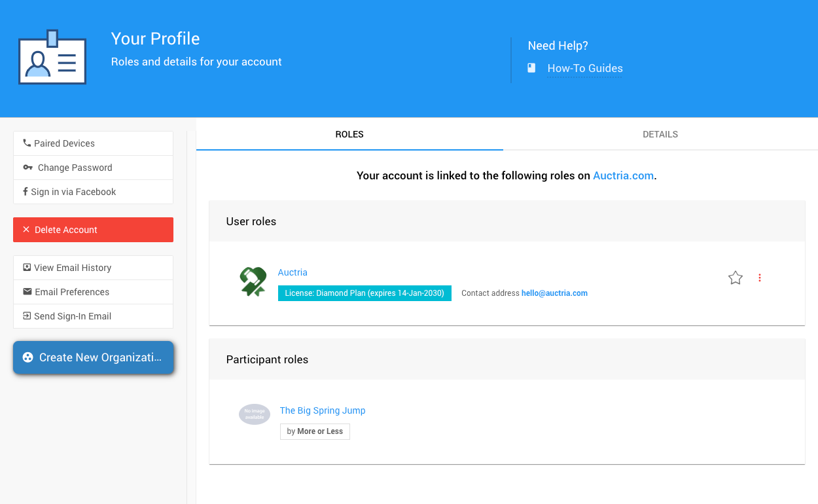The width and height of the screenshot is (818, 504).
Task: Click the key icon beside Change Password
Action: click(27, 168)
